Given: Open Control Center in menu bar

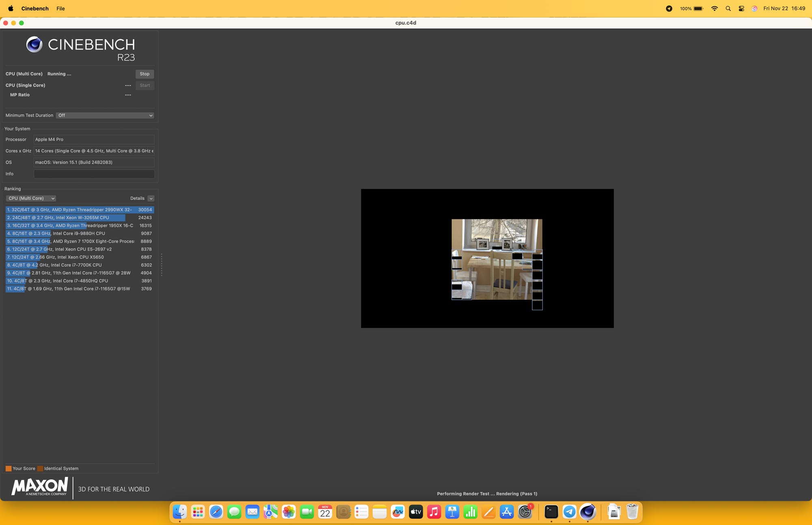Looking at the screenshot, I should pyautogui.click(x=741, y=9).
